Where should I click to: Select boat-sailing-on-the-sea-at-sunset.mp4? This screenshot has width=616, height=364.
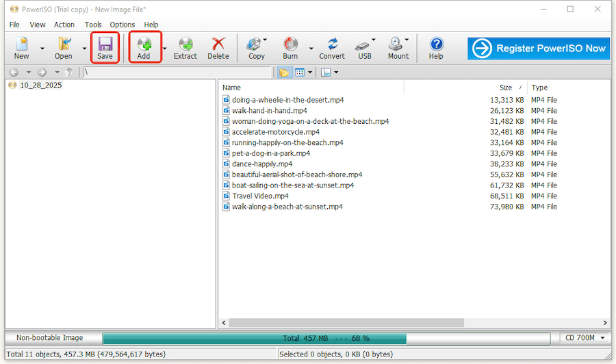[x=293, y=185]
